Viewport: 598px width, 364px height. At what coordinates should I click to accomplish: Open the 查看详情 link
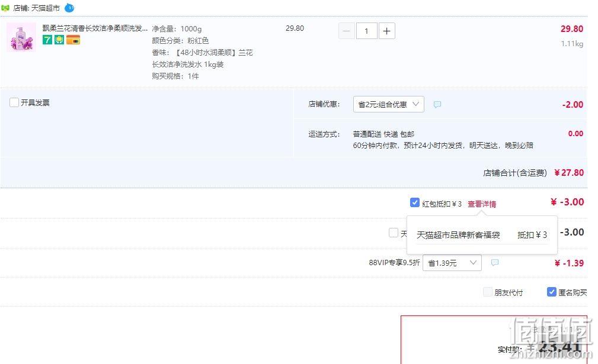(x=482, y=204)
